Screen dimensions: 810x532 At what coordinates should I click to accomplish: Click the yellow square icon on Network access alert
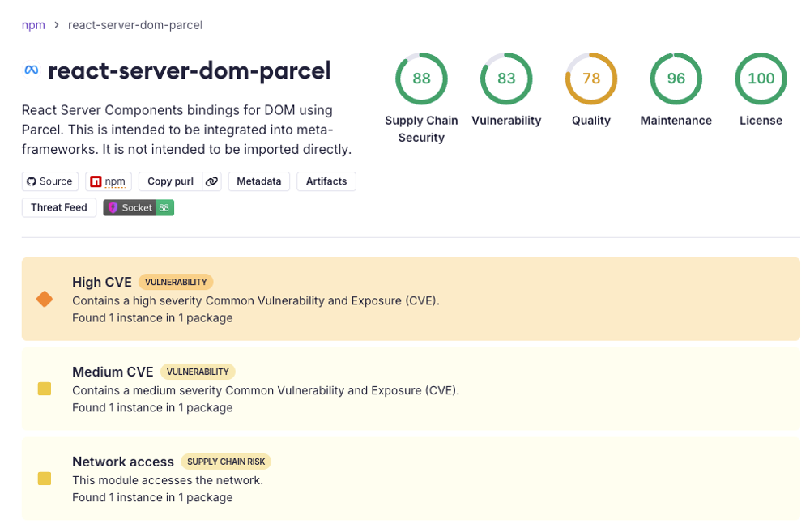(45, 479)
